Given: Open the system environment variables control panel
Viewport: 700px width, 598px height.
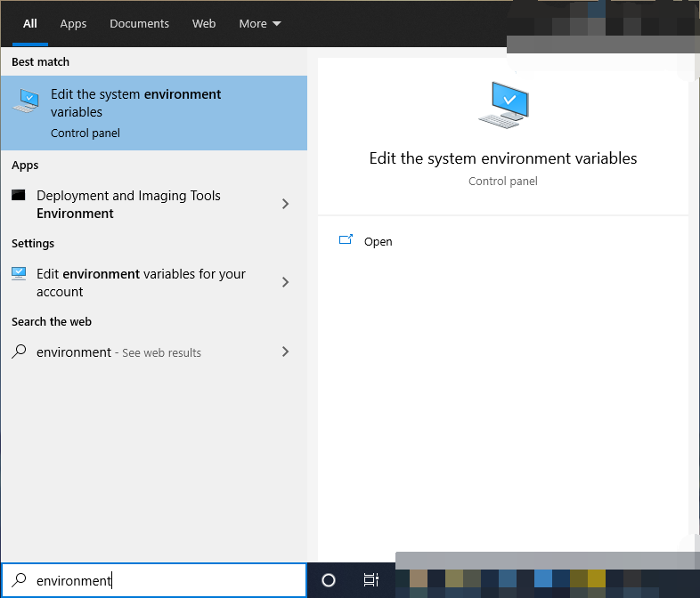Looking at the screenshot, I should (x=378, y=241).
